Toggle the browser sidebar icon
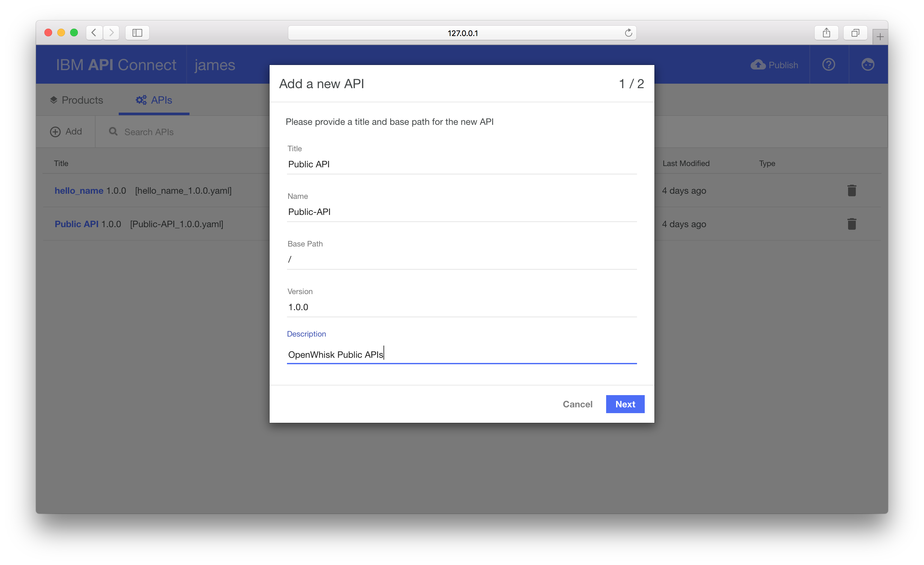The height and width of the screenshot is (565, 924). click(137, 32)
